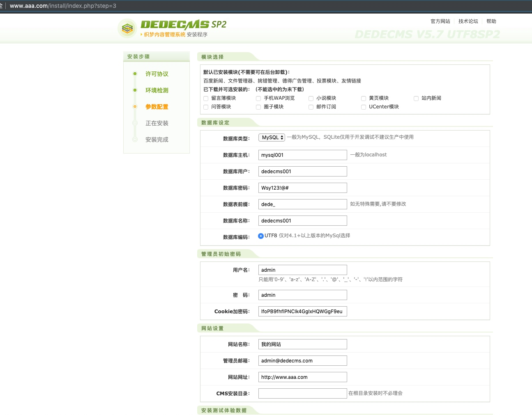532x415 pixels.
Task: Click the 数据库名称 input field
Action: point(303,220)
